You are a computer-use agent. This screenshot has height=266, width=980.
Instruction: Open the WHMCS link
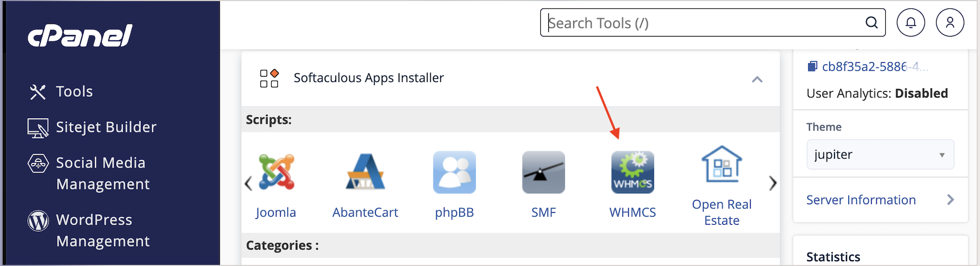point(632,212)
